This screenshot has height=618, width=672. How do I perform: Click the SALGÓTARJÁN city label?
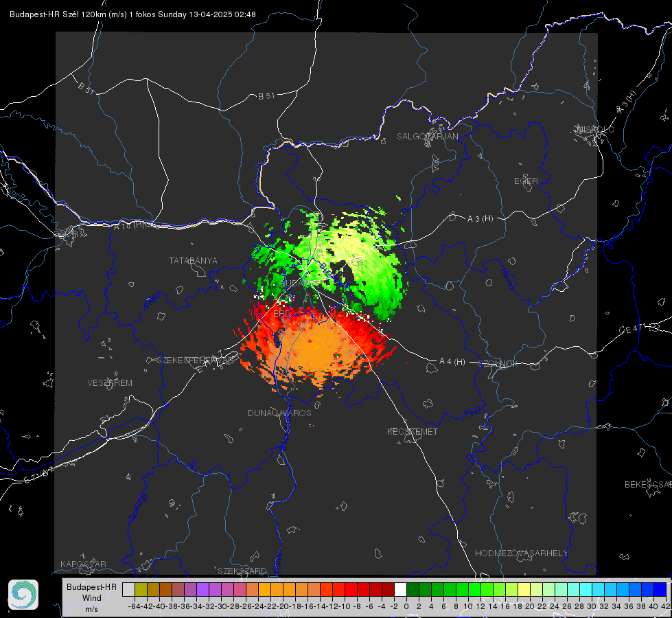pyautogui.click(x=427, y=137)
